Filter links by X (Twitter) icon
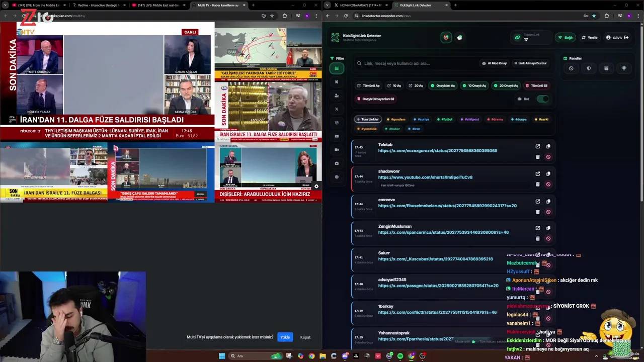 [337, 109]
